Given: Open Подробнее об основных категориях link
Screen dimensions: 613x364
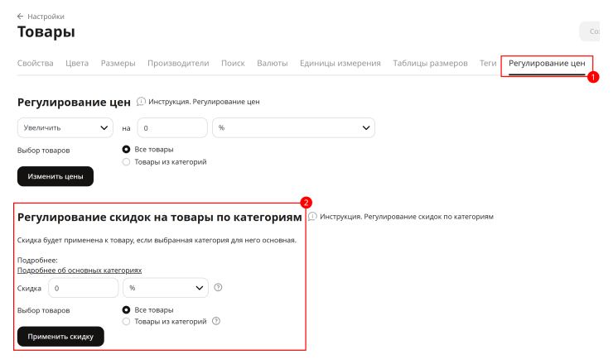Looking at the screenshot, I should [80, 271].
